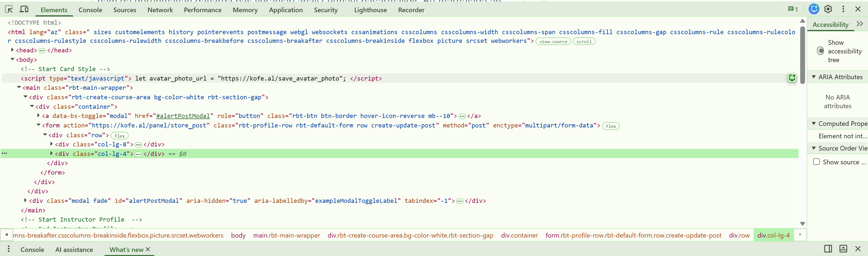Click the drawer dock-right layout icon
Screen dimensions: 868x256
click(828, 249)
